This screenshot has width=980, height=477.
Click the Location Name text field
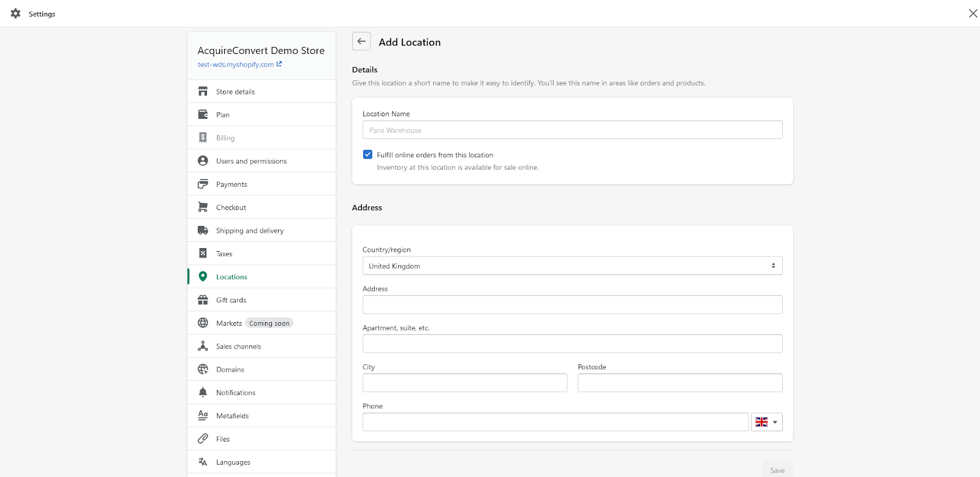572,130
